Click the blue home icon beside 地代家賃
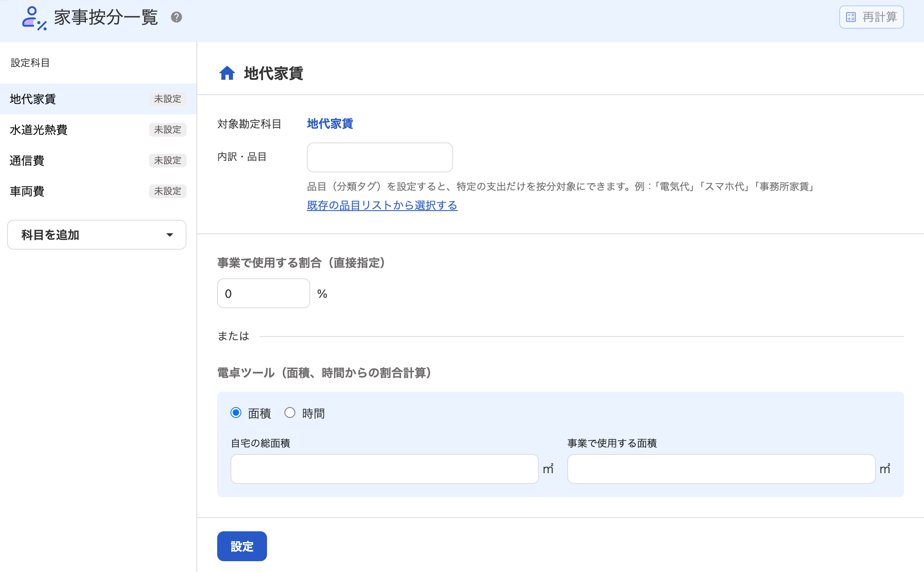924x572 pixels. pyautogui.click(x=227, y=73)
